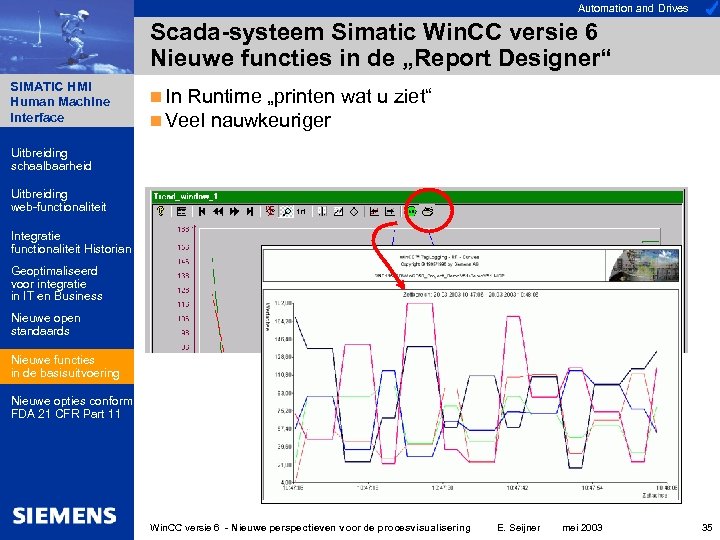Click the plant photo thumbnail in report header

pos(643,265)
